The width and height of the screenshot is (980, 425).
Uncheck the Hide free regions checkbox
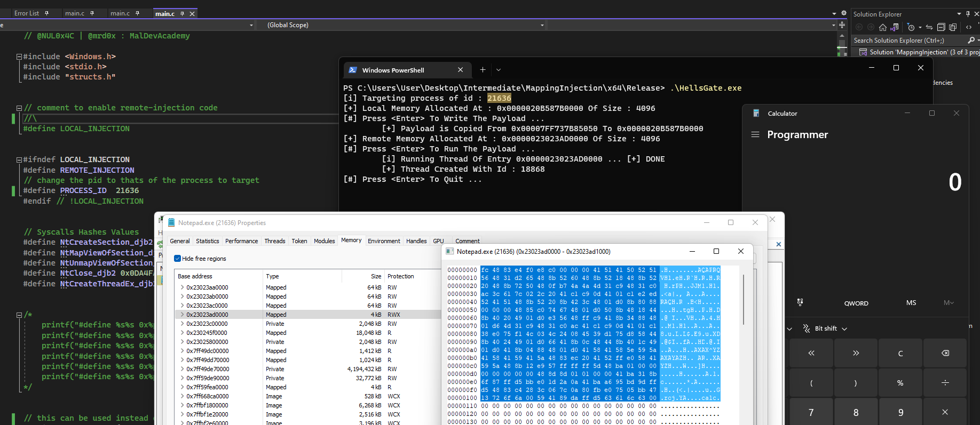coord(177,259)
